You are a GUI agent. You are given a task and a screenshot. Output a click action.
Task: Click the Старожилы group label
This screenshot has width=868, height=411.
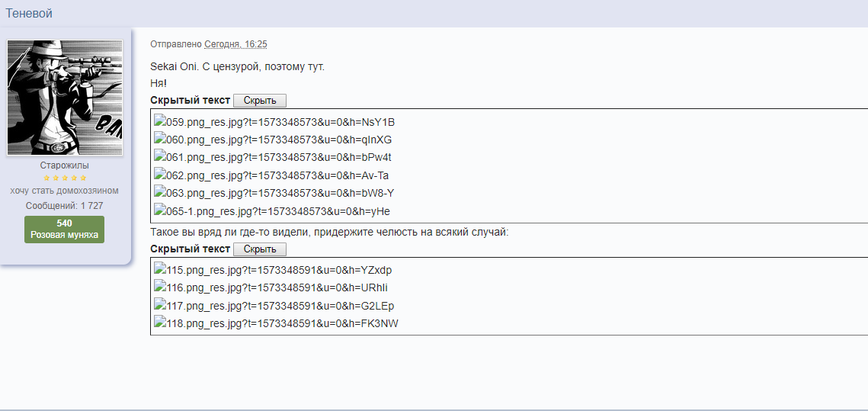(64, 165)
